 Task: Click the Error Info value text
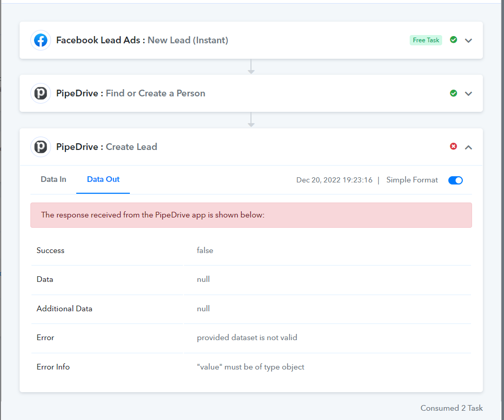(x=250, y=366)
